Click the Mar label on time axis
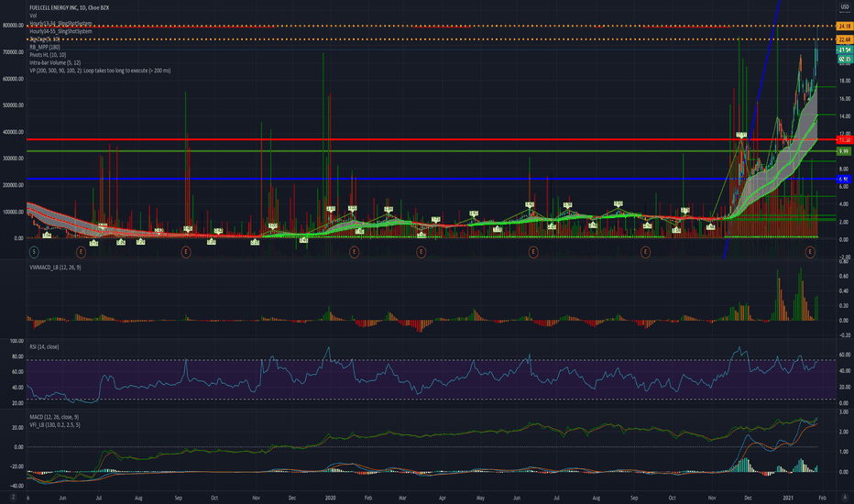Viewport: 854px width, 504px height. click(x=402, y=498)
